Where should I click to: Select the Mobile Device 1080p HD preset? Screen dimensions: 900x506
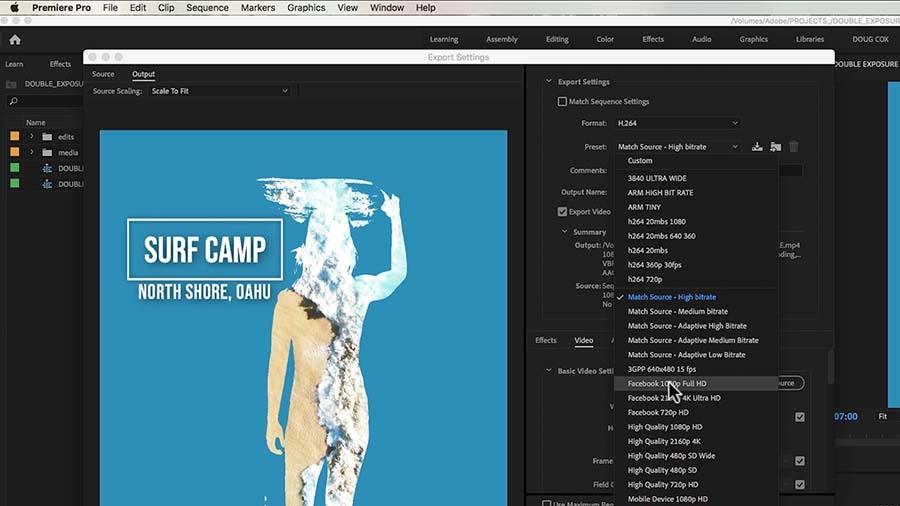tap(696, 499)
